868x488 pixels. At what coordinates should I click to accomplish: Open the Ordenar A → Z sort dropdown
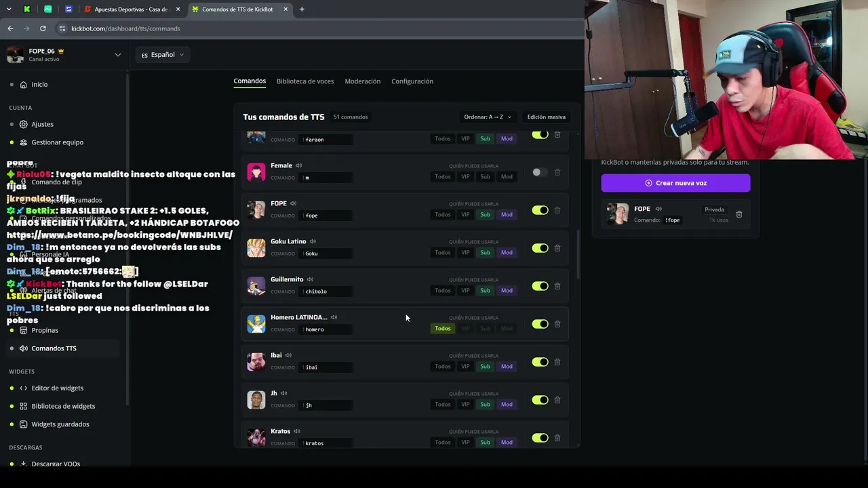[x=488, y=117]
